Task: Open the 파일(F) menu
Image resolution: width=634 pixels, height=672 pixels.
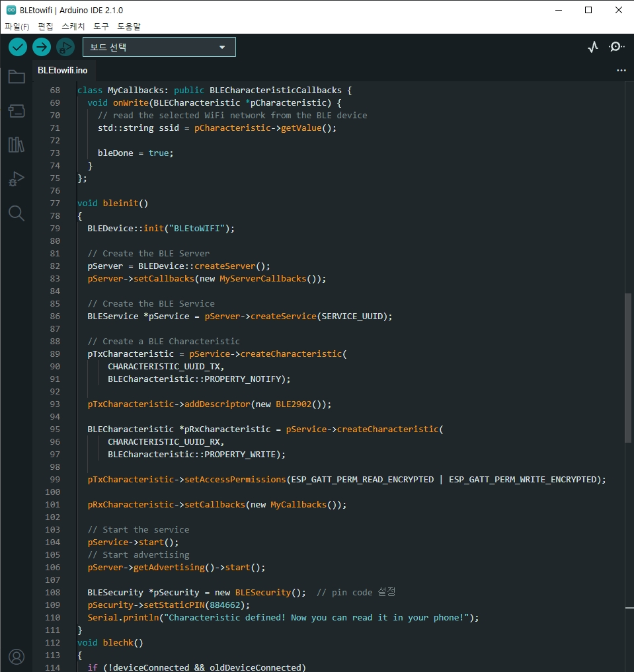Action: (17, 26)
